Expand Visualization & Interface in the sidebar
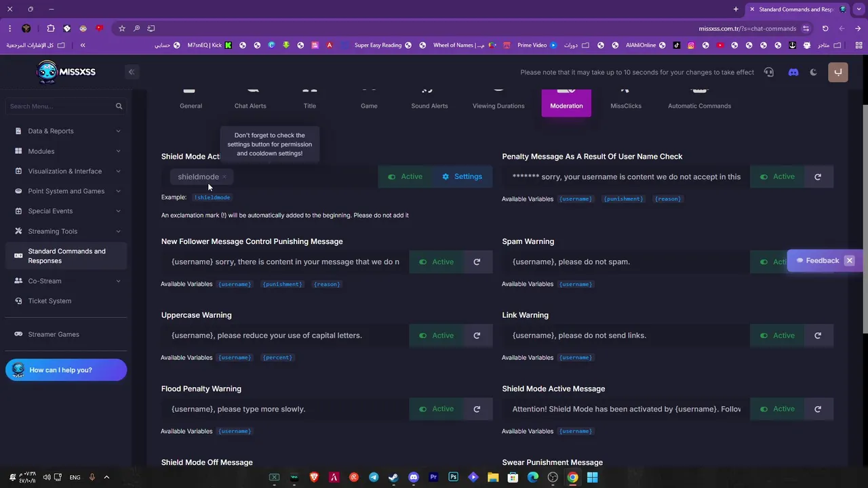The image size is (868, 488). [x=66, y=171]
